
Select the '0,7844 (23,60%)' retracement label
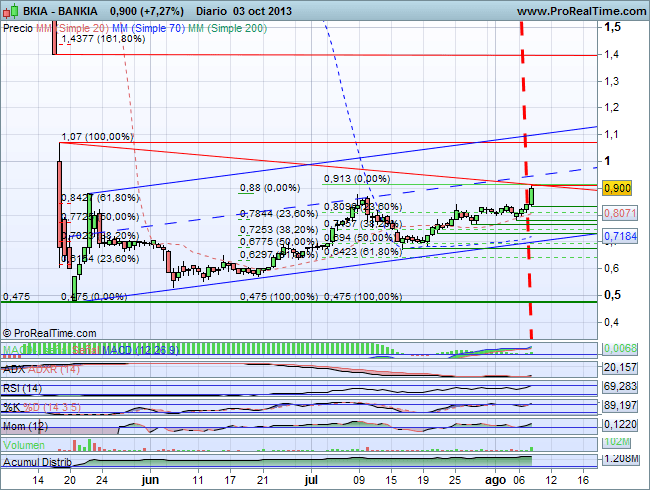(x=279, y=213)
